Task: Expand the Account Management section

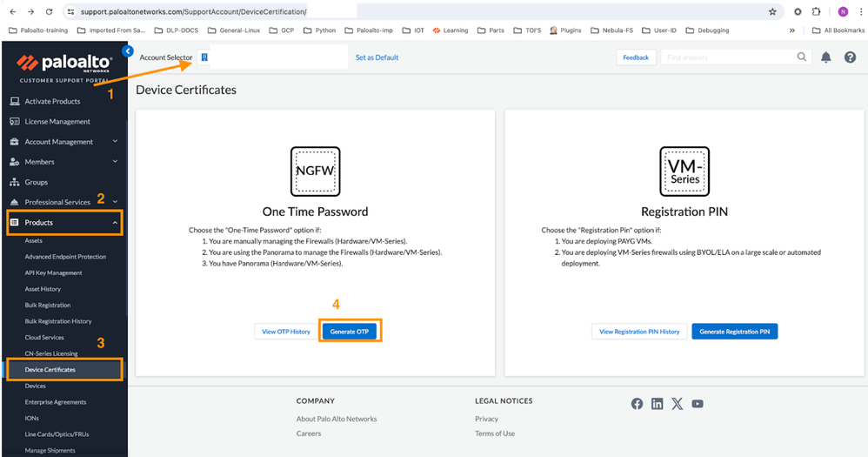Action: pyautogui.click(x=116, y=142)
